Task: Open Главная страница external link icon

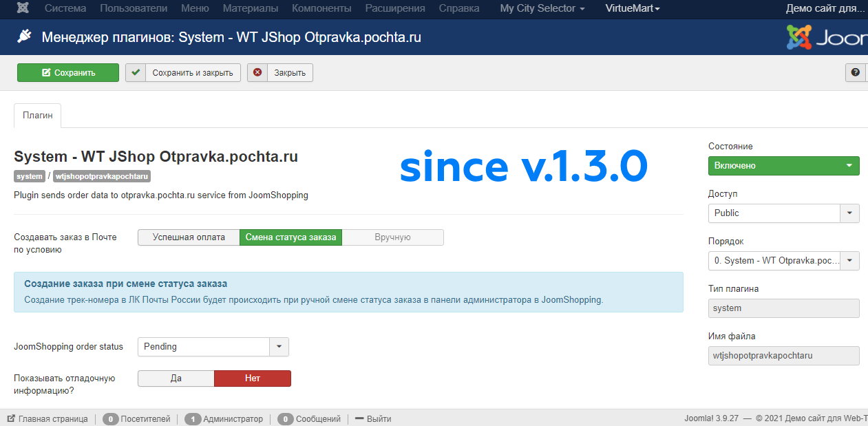Action: (11, 418)
